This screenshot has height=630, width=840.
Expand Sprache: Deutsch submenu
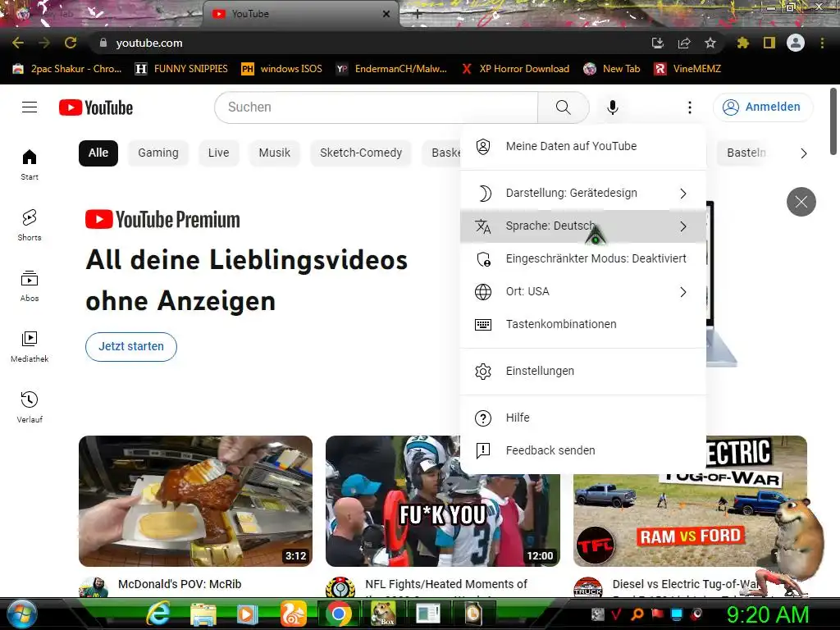pos(583,226)
